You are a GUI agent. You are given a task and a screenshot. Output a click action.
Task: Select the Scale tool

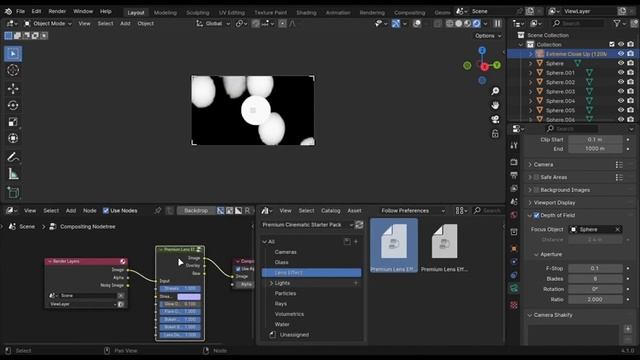tap(13, 122)
